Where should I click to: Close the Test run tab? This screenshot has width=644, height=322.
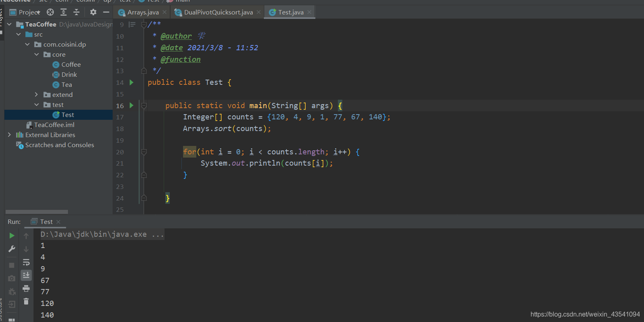pos(58,222)
